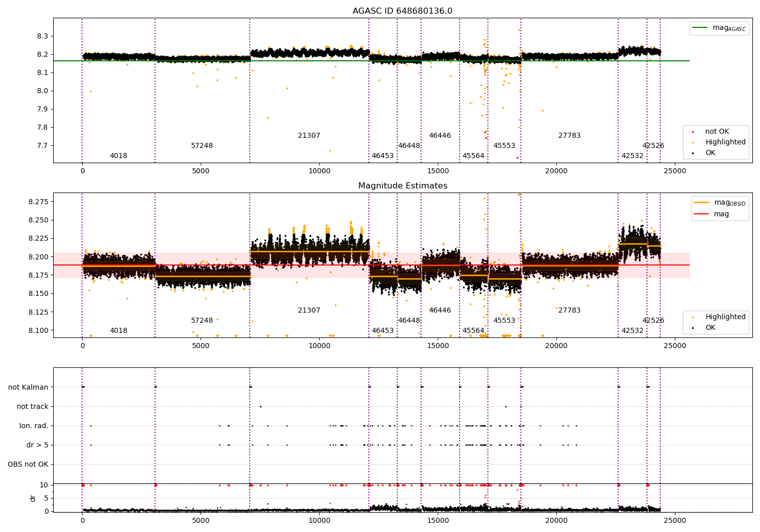Viewport: 760px width, 532px height.
Task: Click the red 'mag' legend line sample
Action: [x=702, y=214]
